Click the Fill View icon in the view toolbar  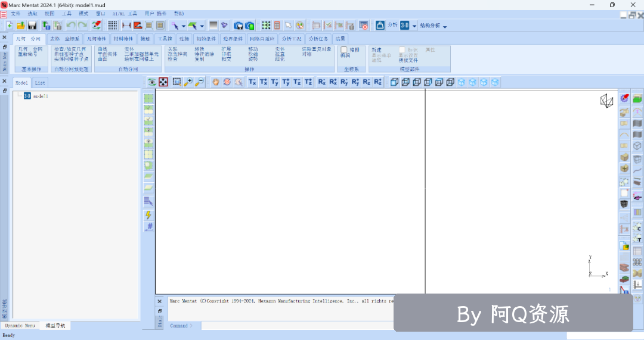point(163,82)
